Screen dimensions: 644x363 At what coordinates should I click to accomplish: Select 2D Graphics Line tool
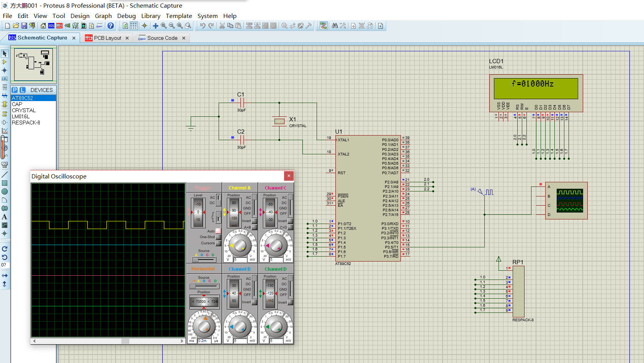pyautogui.click(x=5, y=174)
